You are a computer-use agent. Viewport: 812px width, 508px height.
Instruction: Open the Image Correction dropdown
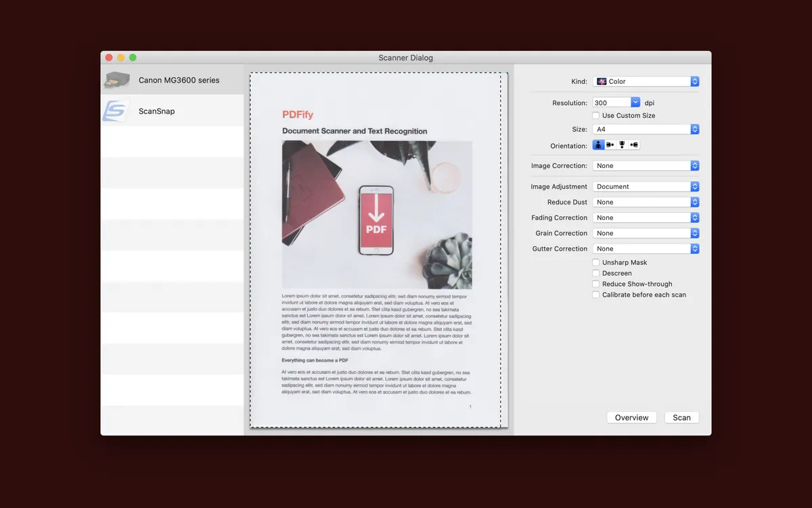[646, 166]
